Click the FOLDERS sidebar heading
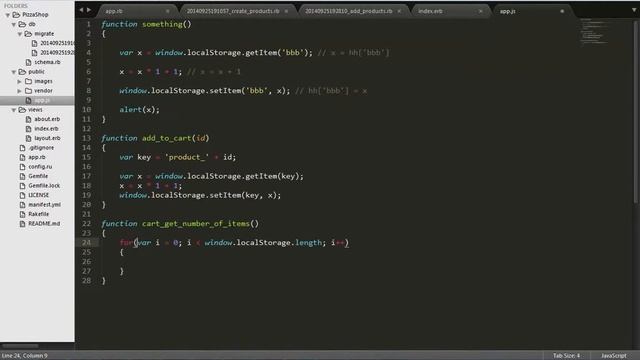Viewport: 640px width, 360px height. click(x=16, y=6)
